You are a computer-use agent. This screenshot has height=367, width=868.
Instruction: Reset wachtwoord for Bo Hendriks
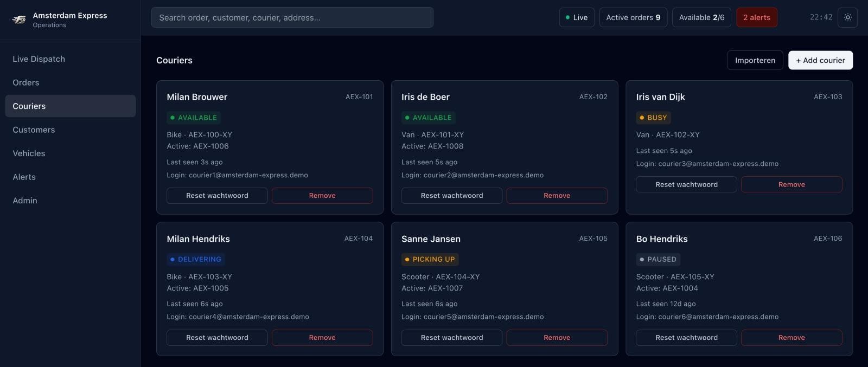(x=686, y=338)
